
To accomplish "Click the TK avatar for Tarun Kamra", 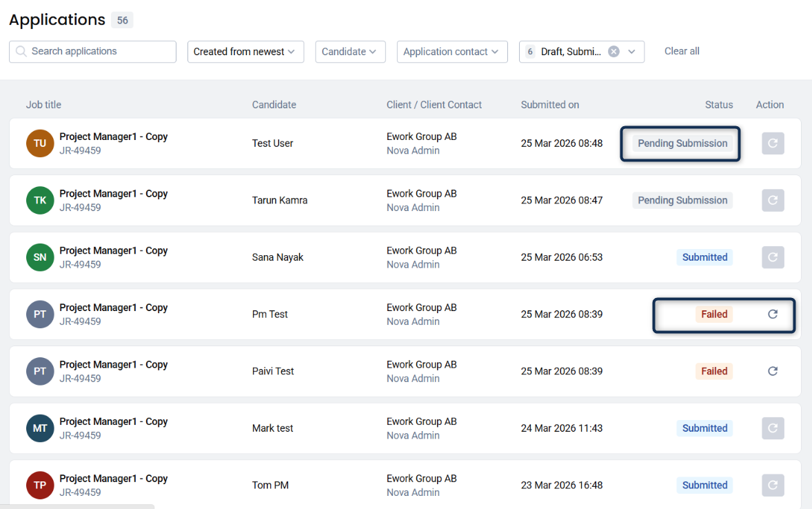I will point(40,200).
